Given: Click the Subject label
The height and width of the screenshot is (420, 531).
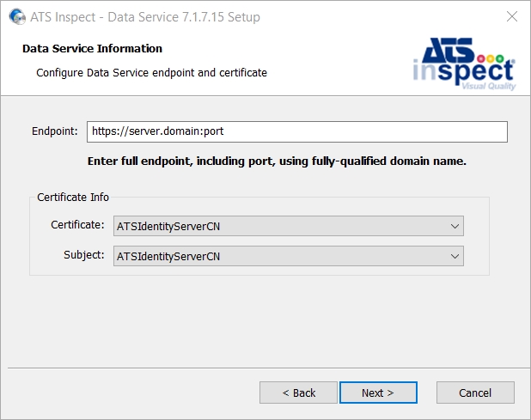Looking at the screenshot, I should [84, 255].
